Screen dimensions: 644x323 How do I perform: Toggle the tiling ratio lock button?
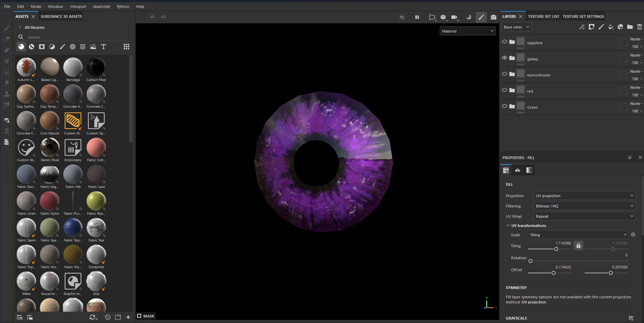[579, 246]
